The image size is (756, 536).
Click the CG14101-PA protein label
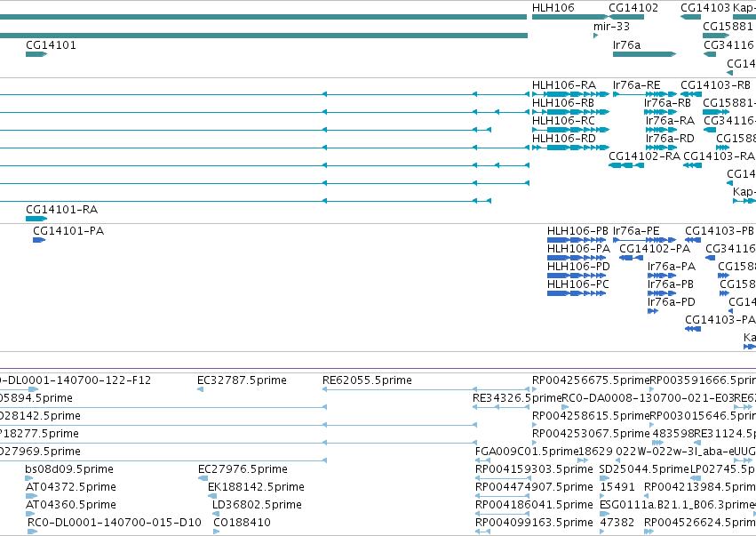click(x=68, y=231)
